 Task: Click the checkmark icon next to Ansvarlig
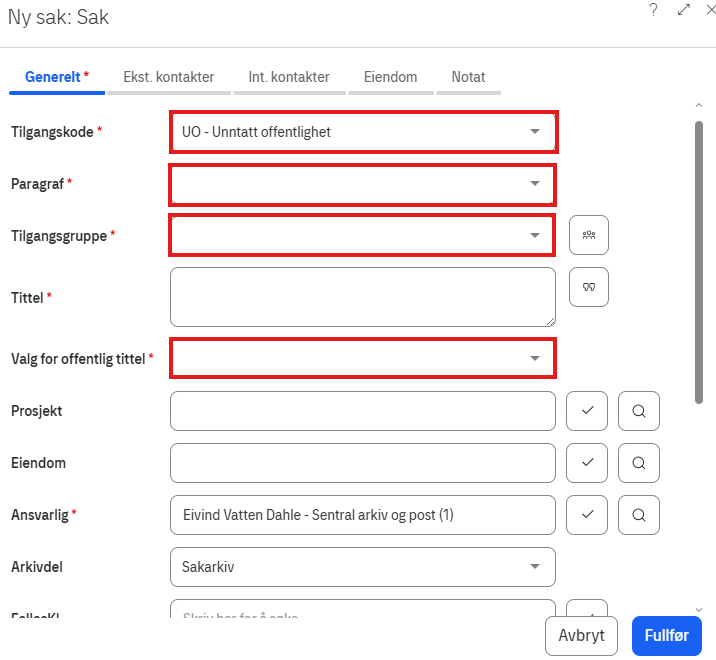click(x=587, y=514)
